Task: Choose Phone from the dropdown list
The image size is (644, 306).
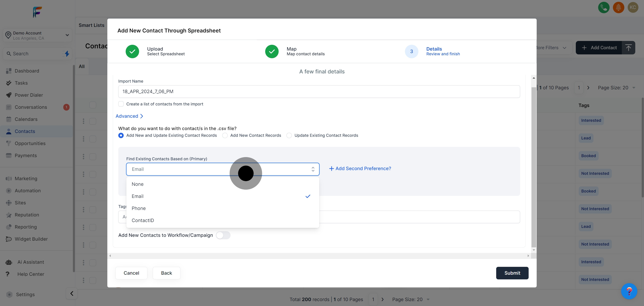Action: pyautogui.click(x=139, y=208)
